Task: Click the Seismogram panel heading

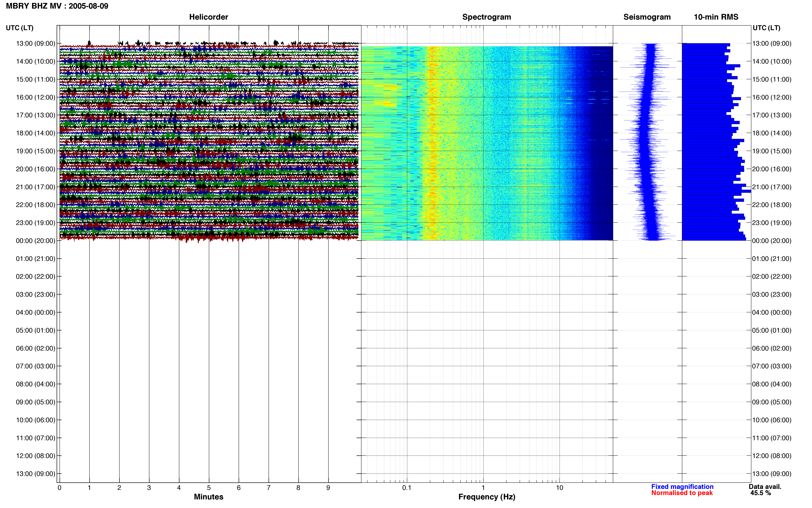Action: click(x=647, y=17)
